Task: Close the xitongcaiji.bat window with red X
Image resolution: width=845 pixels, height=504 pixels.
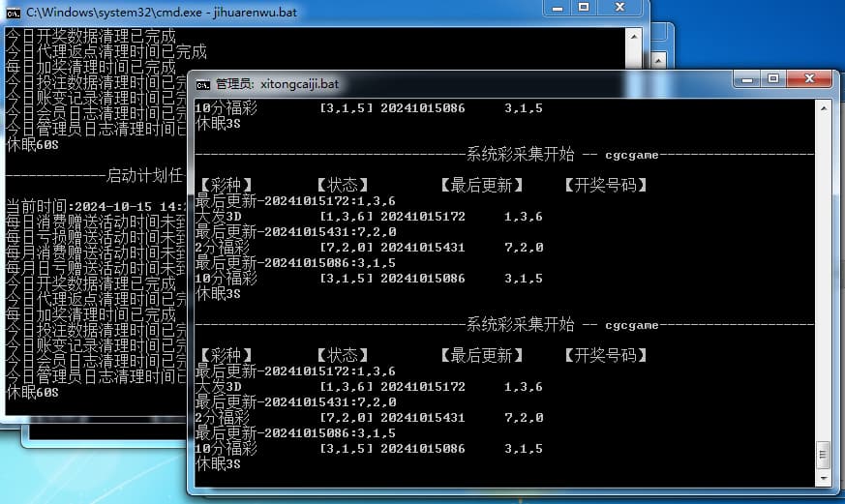Action: 809,78
